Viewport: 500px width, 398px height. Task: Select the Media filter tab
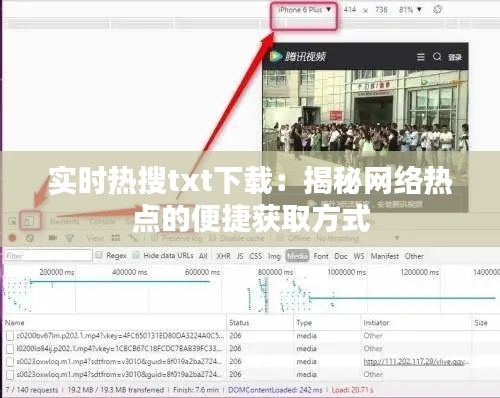click(297, 256)
